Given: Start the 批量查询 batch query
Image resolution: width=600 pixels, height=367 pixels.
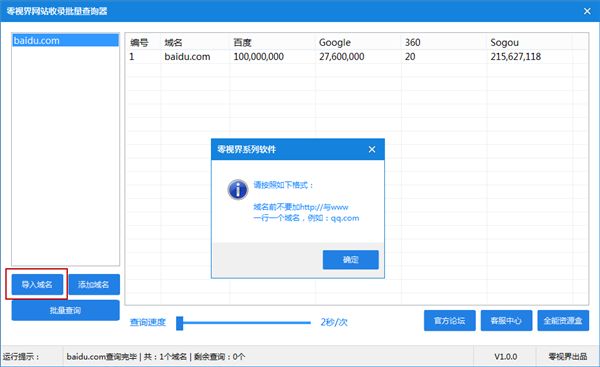Looking at the screenshot, I should [65, 310].
